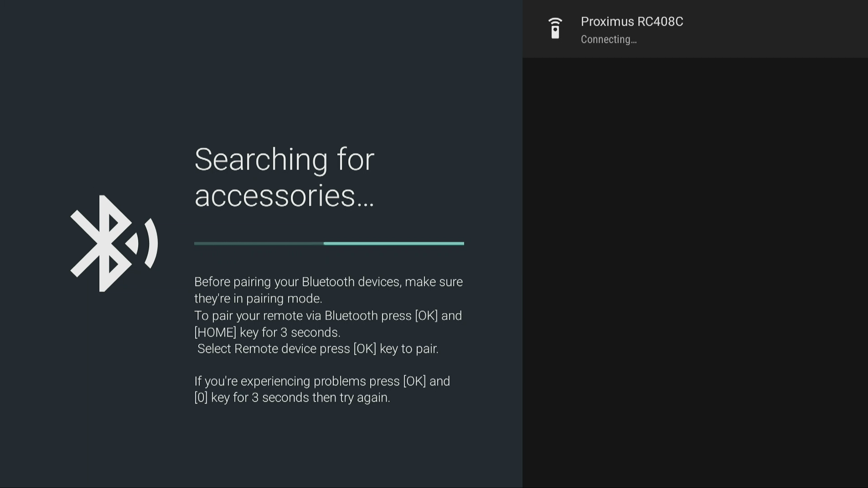
Task: Select the Proximus RC408C remote device
Action: 695,29
